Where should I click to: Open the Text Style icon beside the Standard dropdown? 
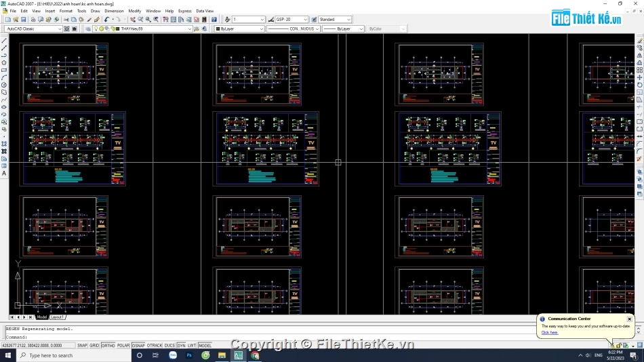(314, 19)
